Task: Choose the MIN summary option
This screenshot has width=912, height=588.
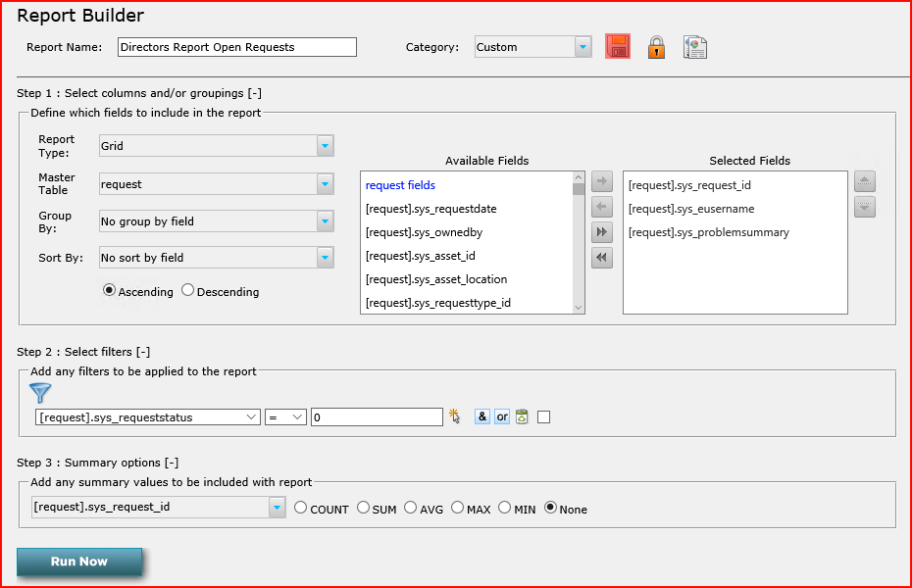Action: 504,508
